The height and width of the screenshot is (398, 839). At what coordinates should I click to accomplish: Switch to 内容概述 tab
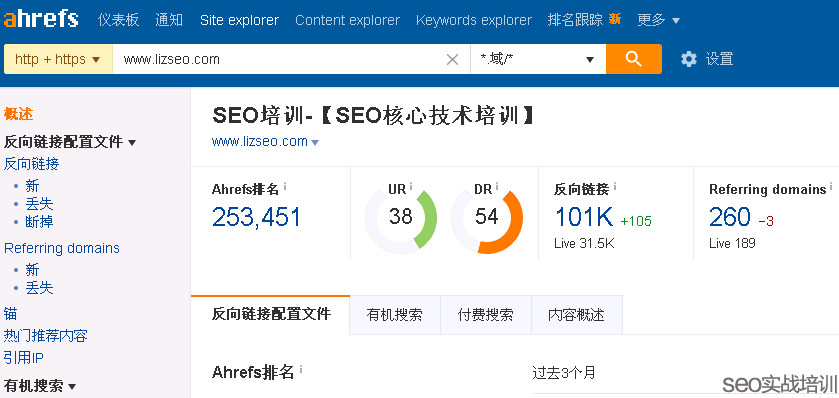tap(577, 315)
